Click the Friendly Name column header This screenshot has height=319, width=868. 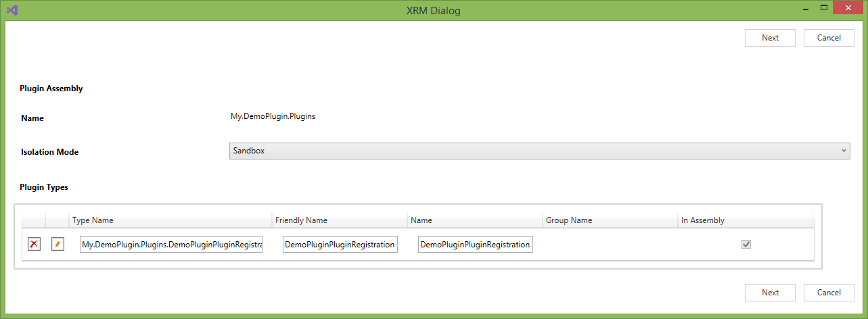339,220
